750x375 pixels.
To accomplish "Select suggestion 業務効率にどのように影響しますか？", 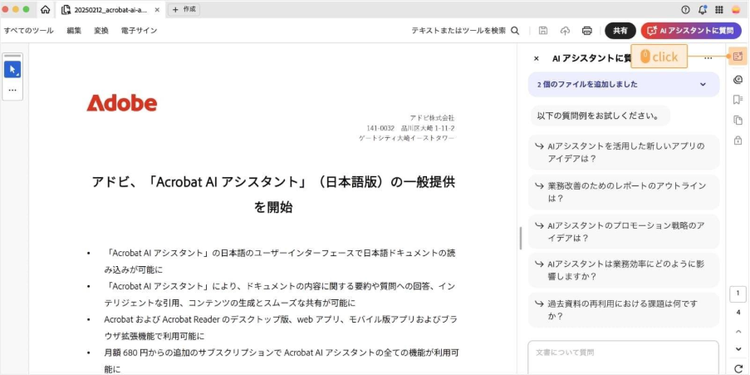I will point(624,271).
